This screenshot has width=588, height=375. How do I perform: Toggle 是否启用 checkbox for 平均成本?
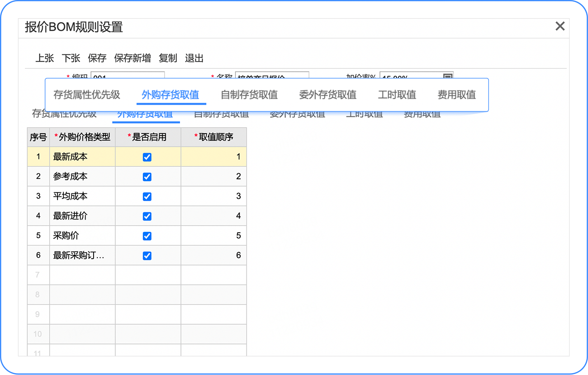147,197
